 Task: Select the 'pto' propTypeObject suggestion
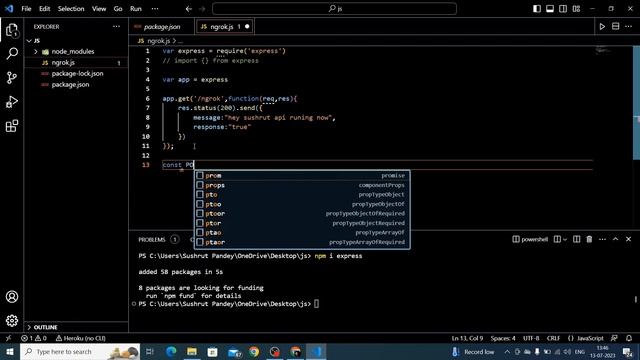[302, 195]
